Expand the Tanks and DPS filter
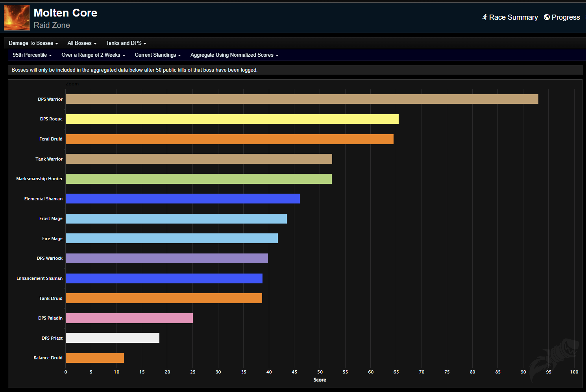 126,43
